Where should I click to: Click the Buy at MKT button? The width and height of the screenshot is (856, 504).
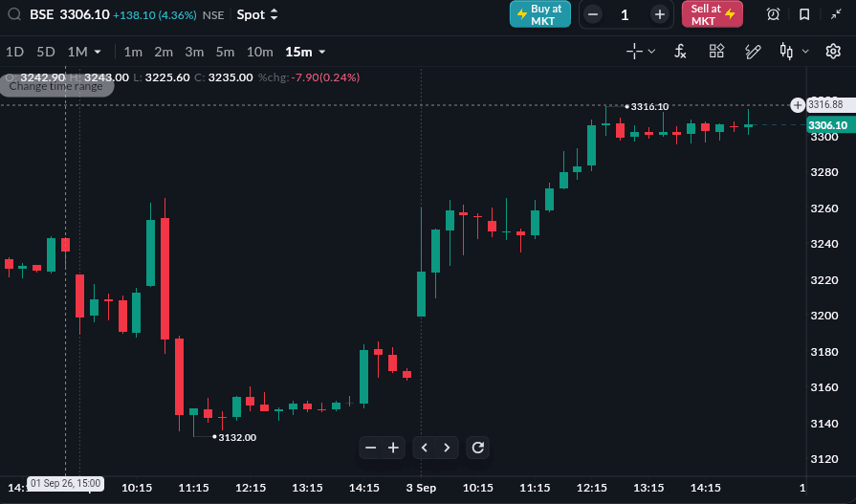point(540,14)
